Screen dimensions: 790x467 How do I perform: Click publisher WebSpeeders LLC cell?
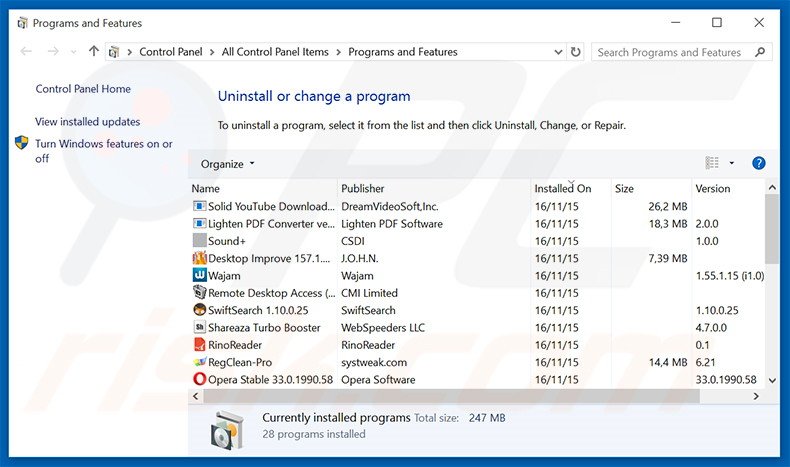tap(383, 327)
